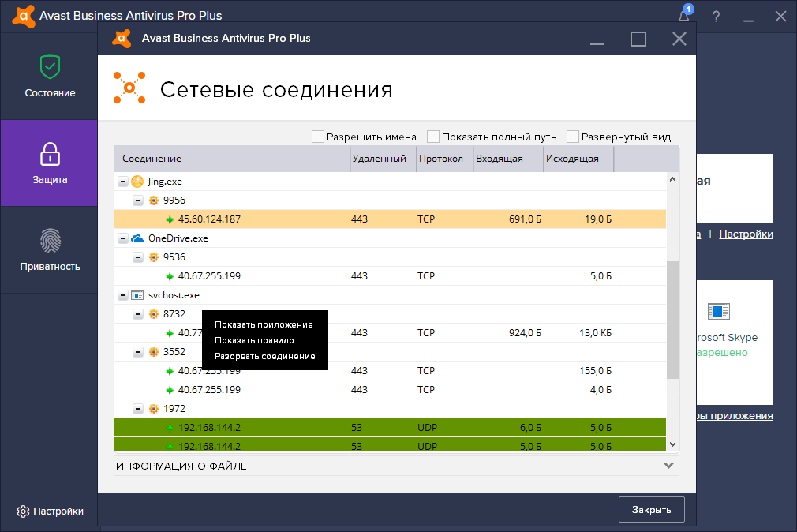Collapse process 1972 node
This screenshot has width=797, height=532.
coord(138,409)
